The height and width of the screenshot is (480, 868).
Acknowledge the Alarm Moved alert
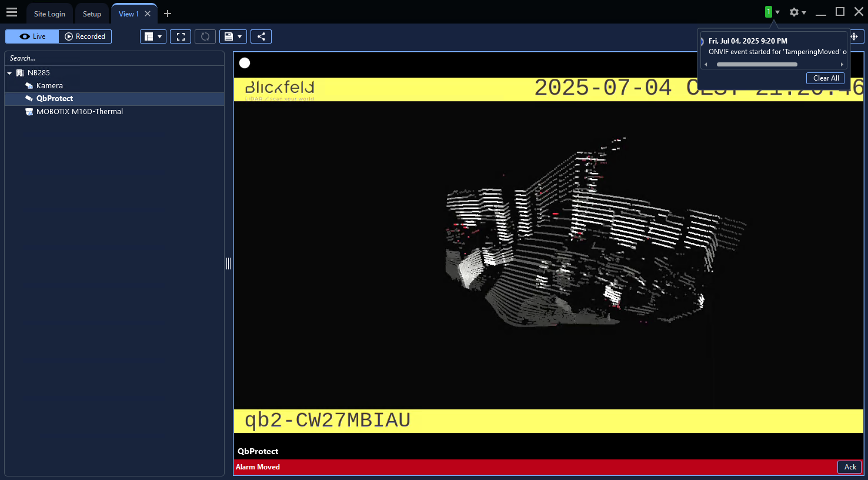(x=850, y=467)
